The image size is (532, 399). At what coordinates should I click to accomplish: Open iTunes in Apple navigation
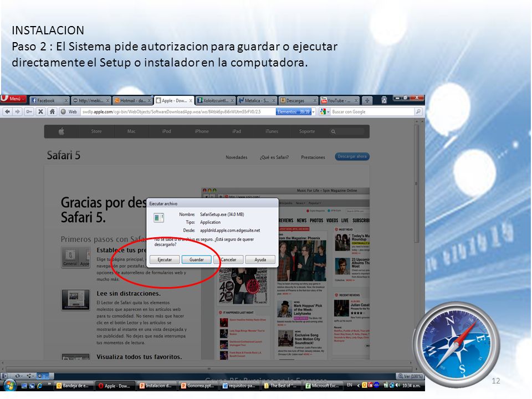[272, 131]
